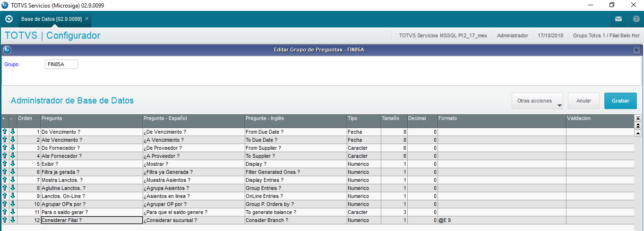This screenshot has height=231, width=644.
Task: Click the up arrow for 'Ate Vencimento ?' row
Action: [5, 140]
